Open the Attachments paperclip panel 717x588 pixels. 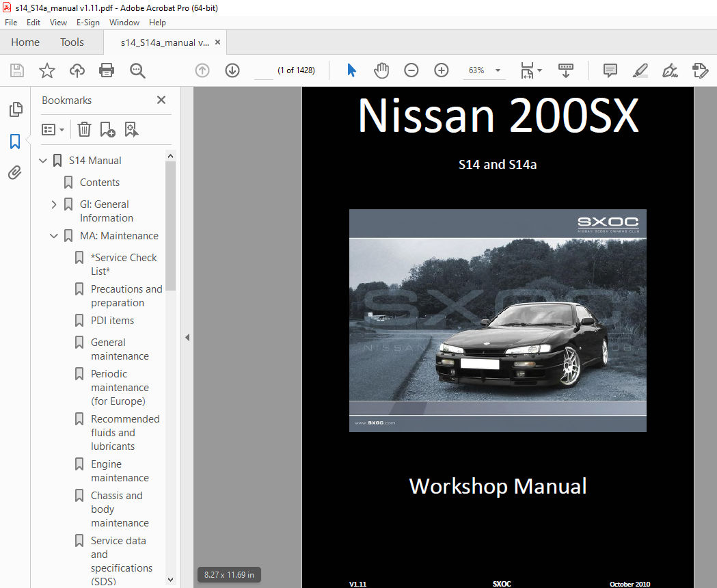(x=15, y=172)
